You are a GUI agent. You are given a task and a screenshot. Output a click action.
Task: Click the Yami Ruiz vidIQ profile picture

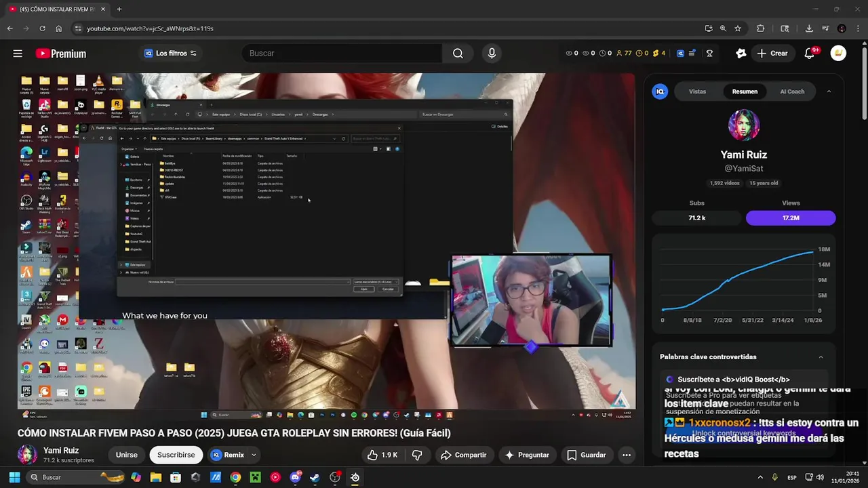coord(744,125)
